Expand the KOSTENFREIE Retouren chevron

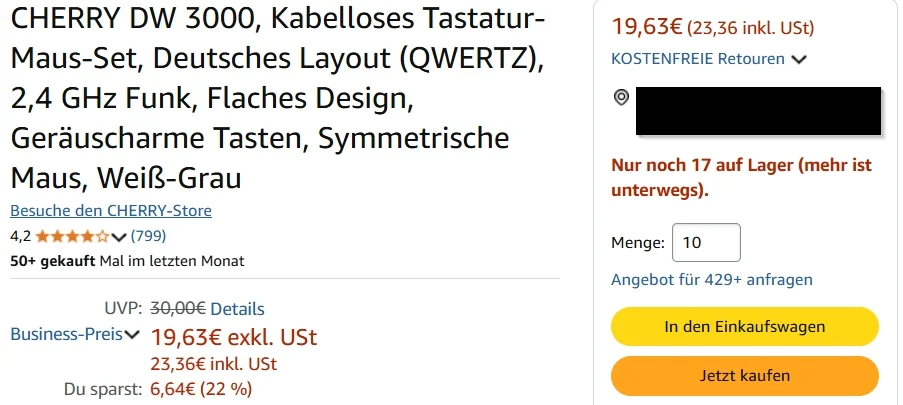799,59
